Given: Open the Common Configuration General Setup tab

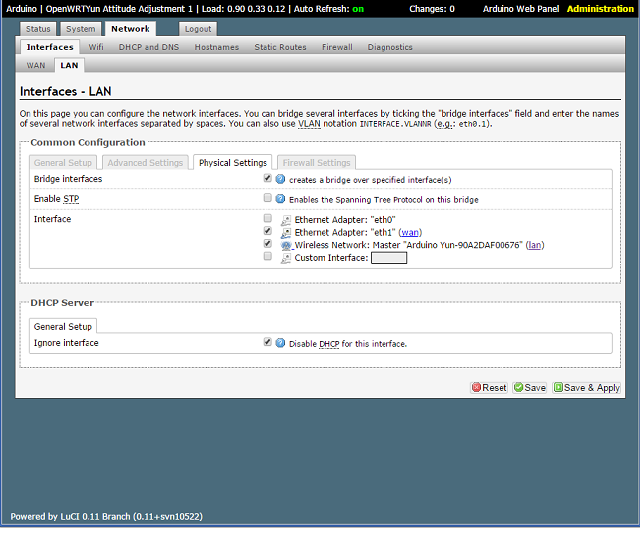Looking at the screenshot, I should pos(63,162).
